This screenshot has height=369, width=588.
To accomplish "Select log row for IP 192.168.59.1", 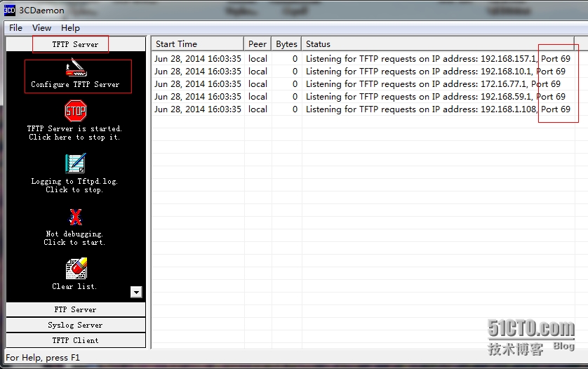I will click(362, 96).
